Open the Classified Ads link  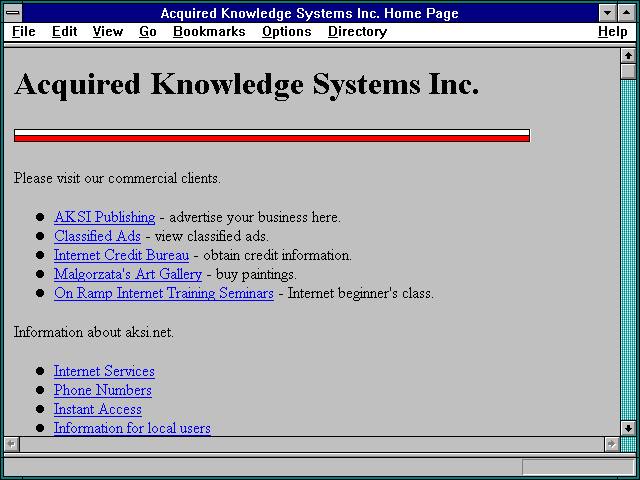click(x=97, y=236)
